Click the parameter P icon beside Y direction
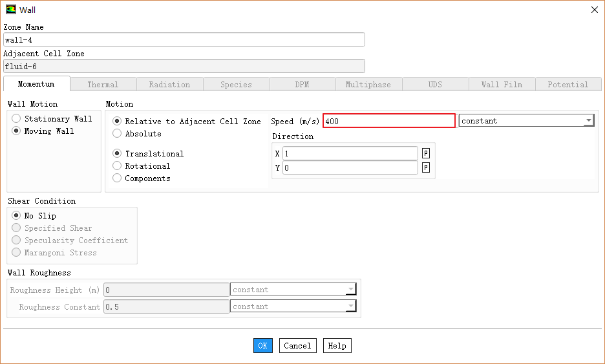 click(x=426, y=167)
